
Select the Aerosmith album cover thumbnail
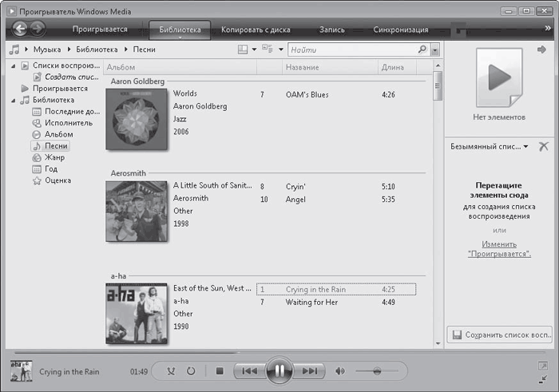(x=137, y=211)
